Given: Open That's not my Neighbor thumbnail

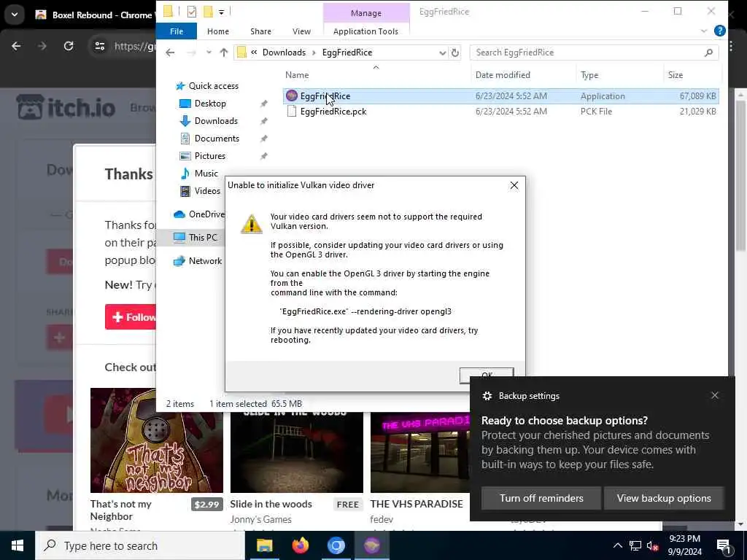Looking at the screenshot, I should (x=156, y=440).
